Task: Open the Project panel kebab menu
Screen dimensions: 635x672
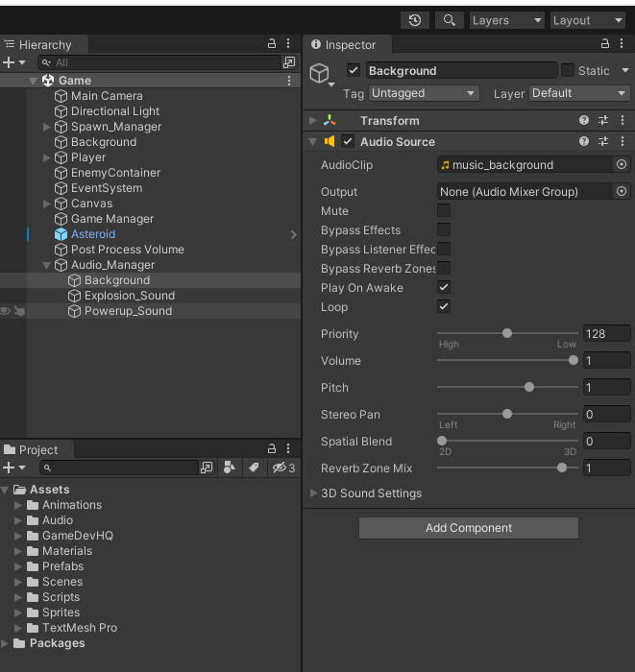Action: [x=288, y=448]
